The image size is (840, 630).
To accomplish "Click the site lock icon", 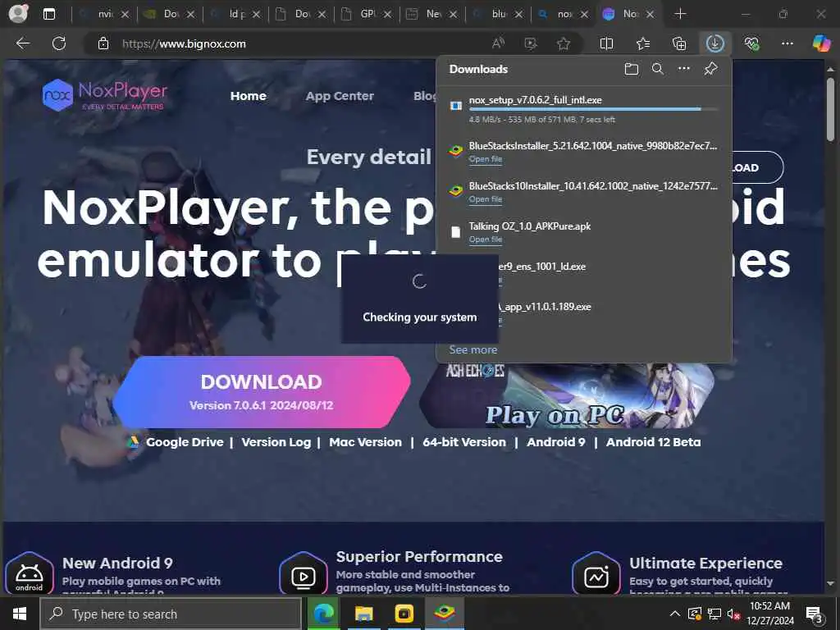I will tap(103, 43).
